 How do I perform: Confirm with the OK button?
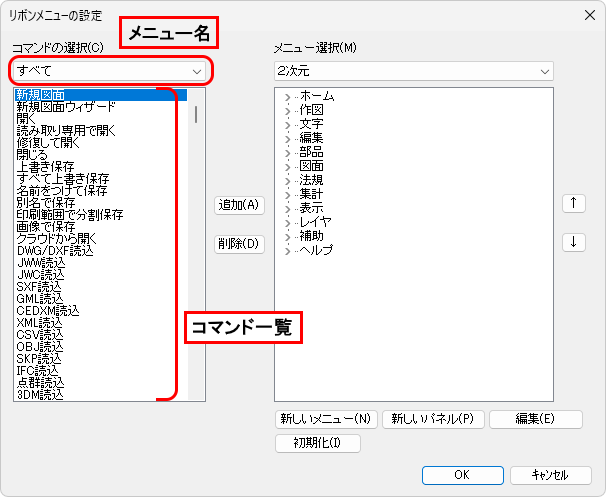pyautogui.click(x=463, y=475)
